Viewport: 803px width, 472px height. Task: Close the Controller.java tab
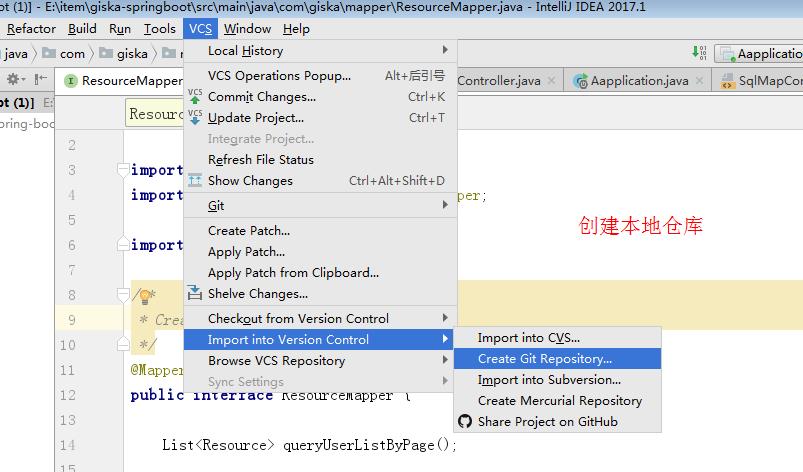pyautogui.click(x=551, y=80)
